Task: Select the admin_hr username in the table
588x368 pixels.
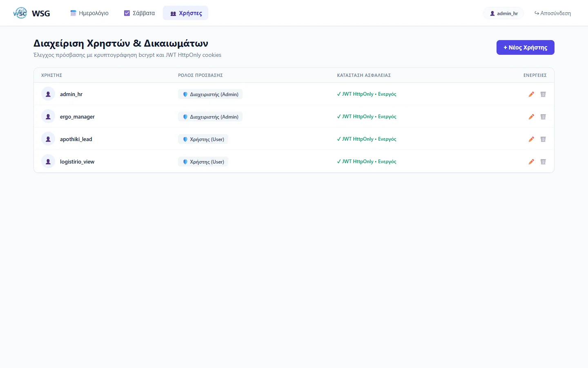Action: pyautogui.click(x=71, y=94)
